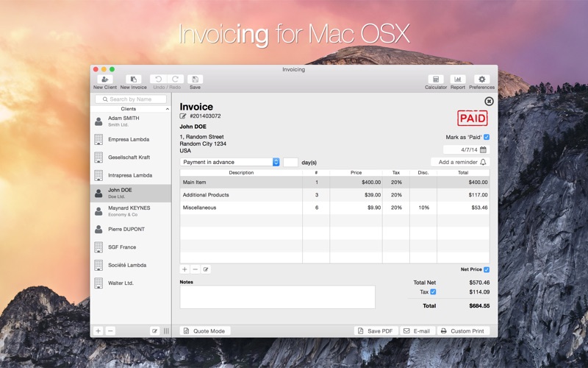
Task: Focus the Search by Name field
Action: pyautogui.click(x=131, y=99)
